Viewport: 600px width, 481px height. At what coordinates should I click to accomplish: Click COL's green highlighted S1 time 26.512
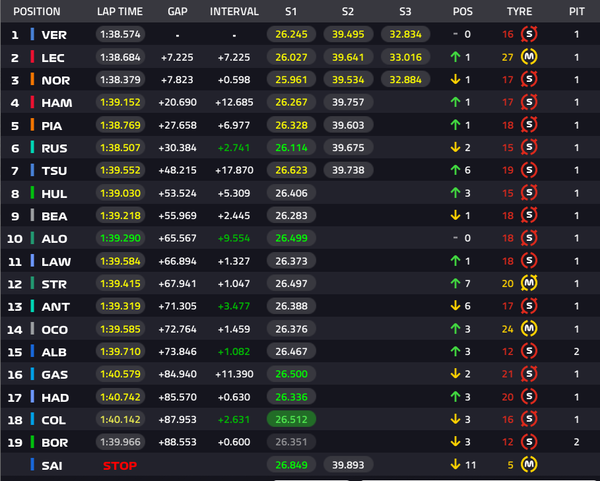(x=288, y=419)
